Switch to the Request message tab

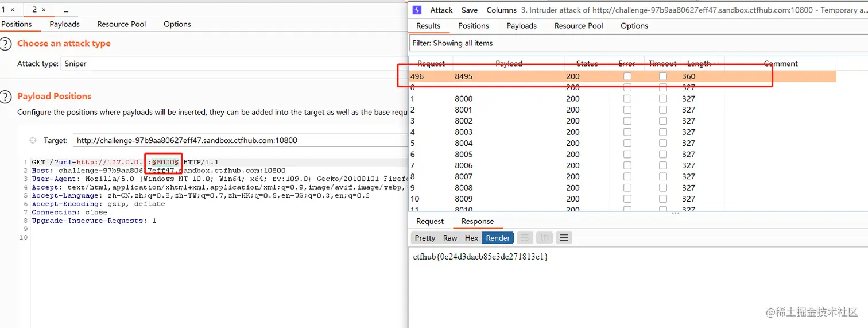click(430, 222)
